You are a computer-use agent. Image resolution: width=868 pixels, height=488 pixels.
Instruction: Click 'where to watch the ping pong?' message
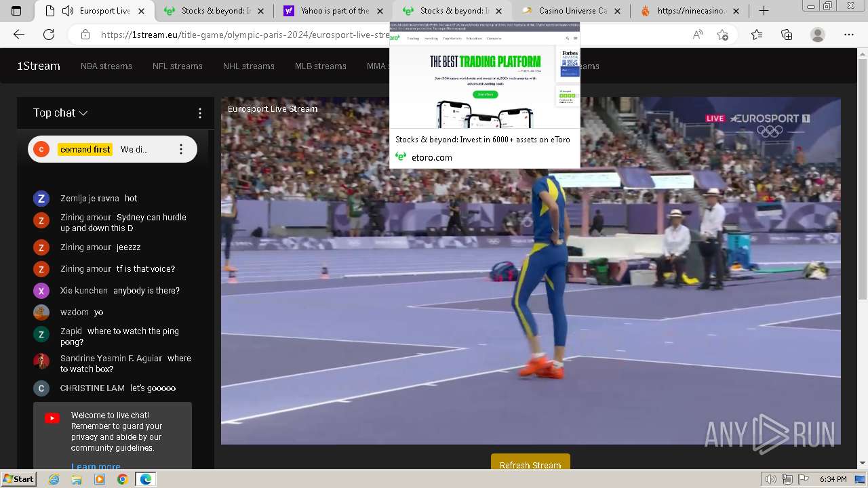click(x=119, y=337)
